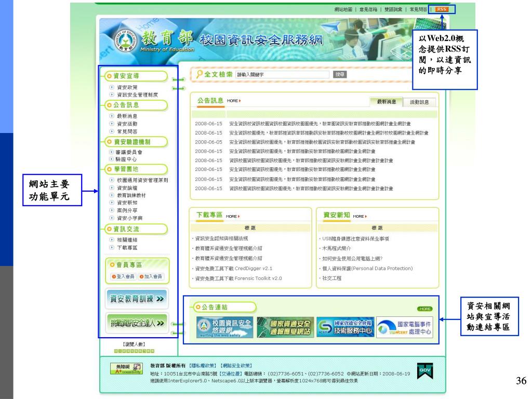
Task: Open the 學習園地 menu section
Action: (136, 169)
